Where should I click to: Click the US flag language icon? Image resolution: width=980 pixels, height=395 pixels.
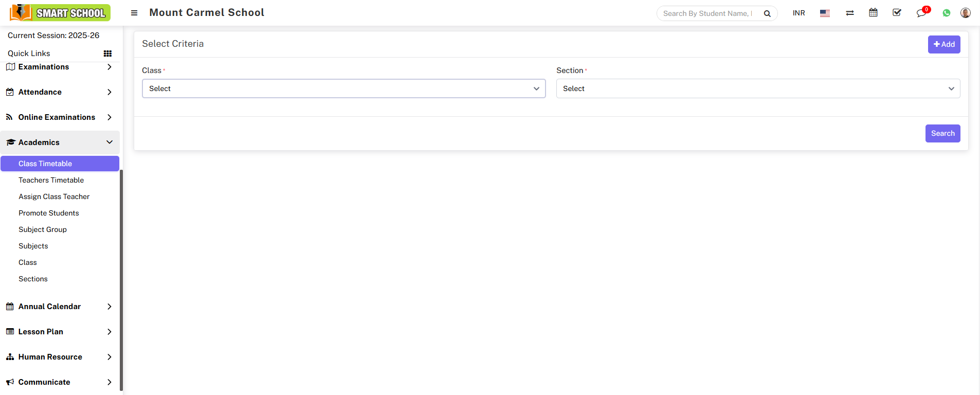pos(825,13)
